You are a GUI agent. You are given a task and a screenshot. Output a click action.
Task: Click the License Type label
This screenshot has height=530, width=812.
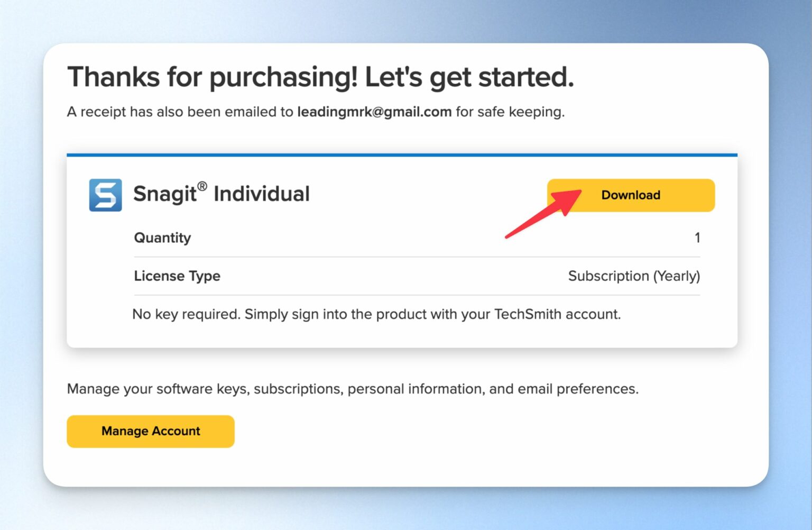[x=177, y=276]
